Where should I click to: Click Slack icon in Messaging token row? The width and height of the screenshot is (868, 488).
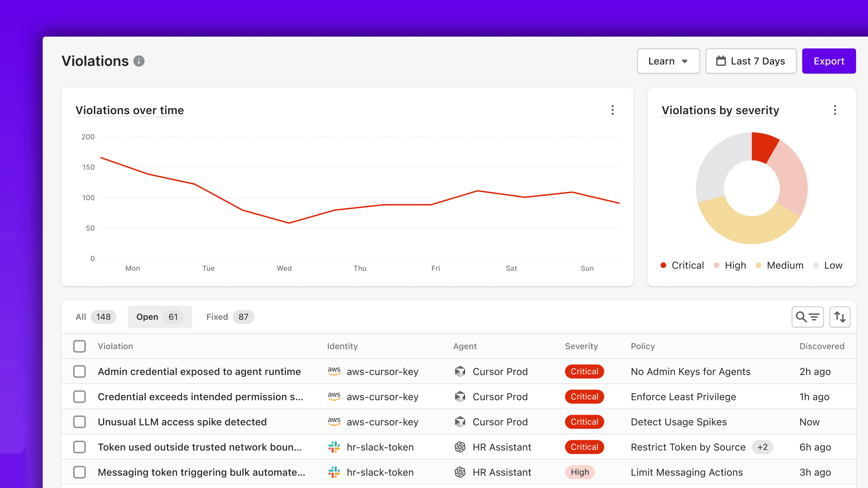(334, 472)
